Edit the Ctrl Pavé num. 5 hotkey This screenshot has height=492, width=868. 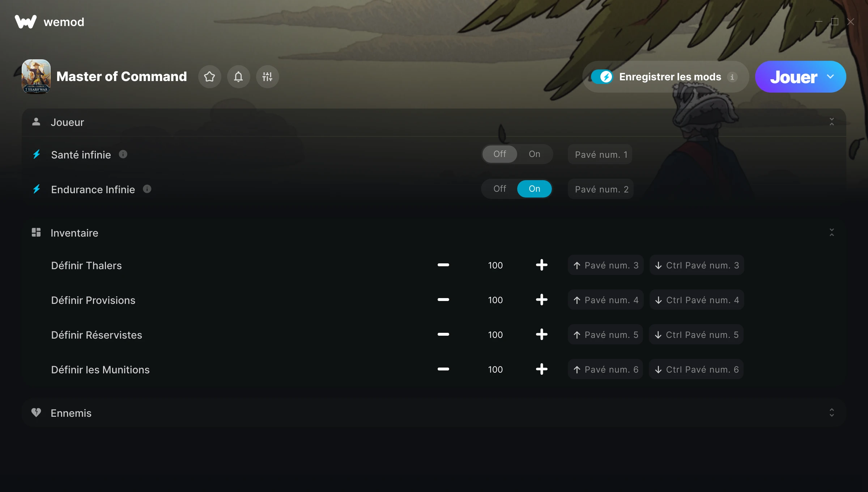point(696,335)
